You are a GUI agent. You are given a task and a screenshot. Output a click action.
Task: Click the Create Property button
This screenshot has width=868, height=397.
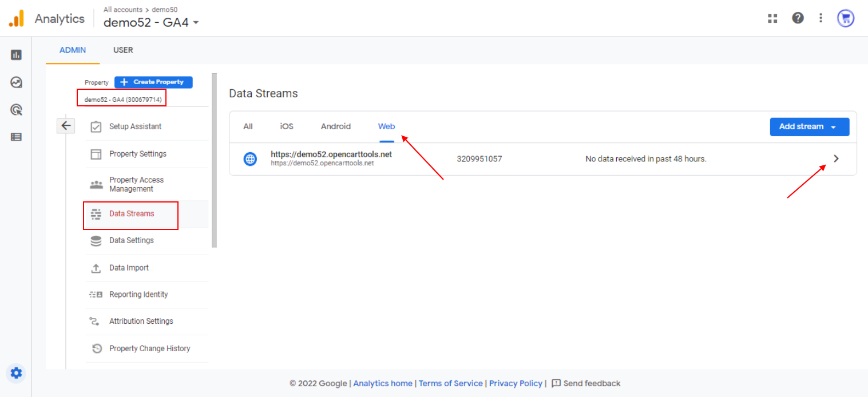[153, 82]
